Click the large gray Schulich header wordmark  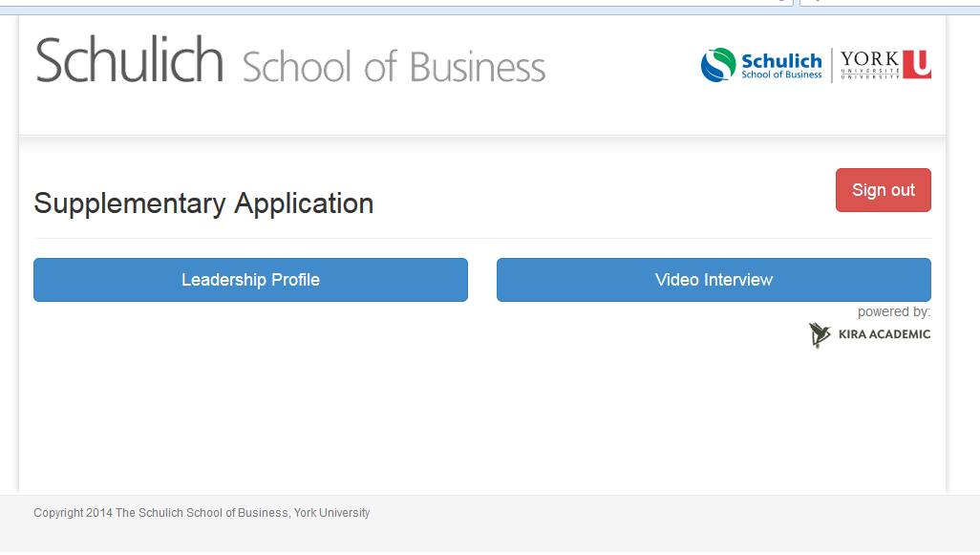click(129, 60)
